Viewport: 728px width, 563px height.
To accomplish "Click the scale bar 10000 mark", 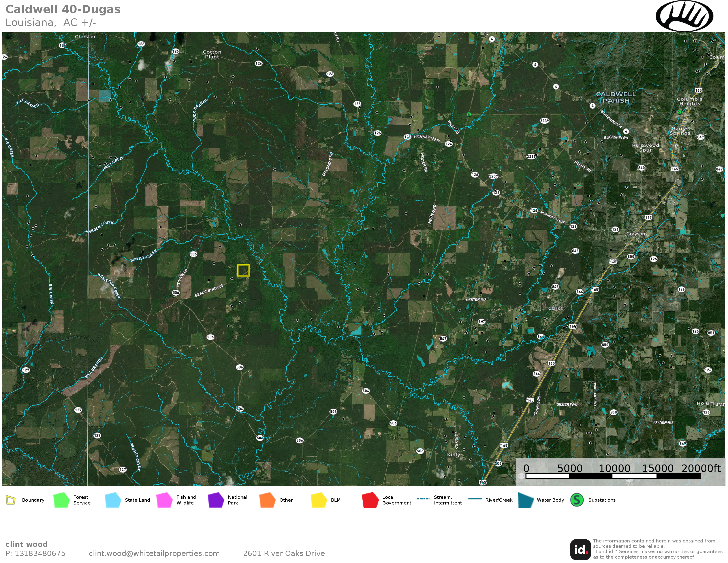I will pyautogui.click(x=614, y=468).
